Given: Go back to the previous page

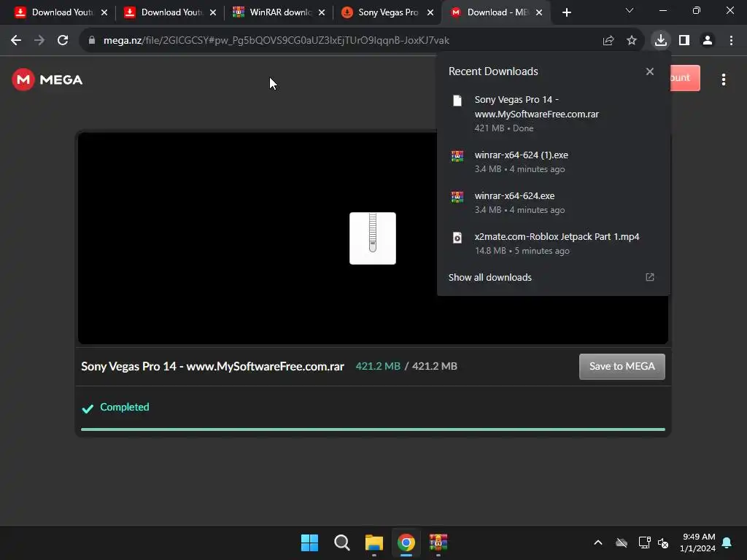Looking at the screenshot, I should tap(16, 41).
